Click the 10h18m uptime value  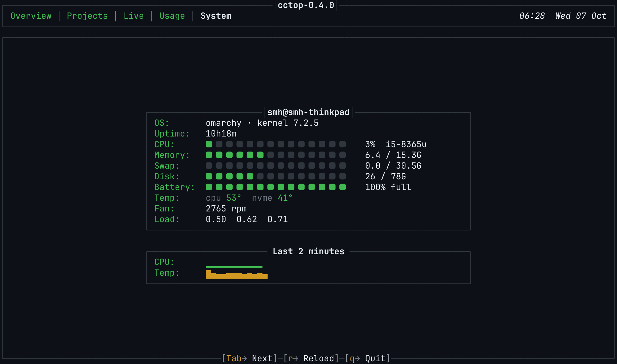pyautogui.click(x=221, y=134)
